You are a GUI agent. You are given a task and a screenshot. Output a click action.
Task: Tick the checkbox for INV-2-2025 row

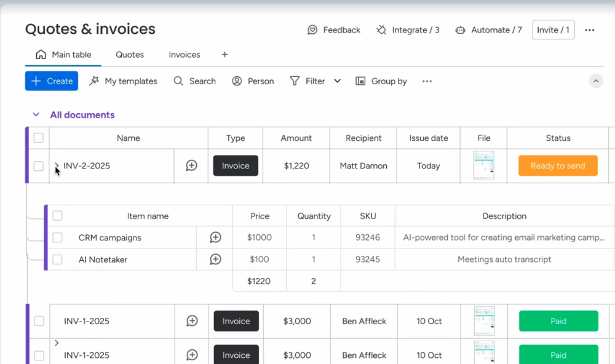pos(39,166)
